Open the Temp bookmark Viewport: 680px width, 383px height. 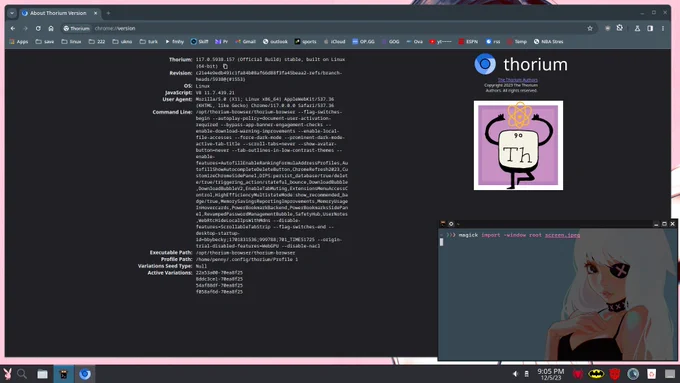(517, 42)
